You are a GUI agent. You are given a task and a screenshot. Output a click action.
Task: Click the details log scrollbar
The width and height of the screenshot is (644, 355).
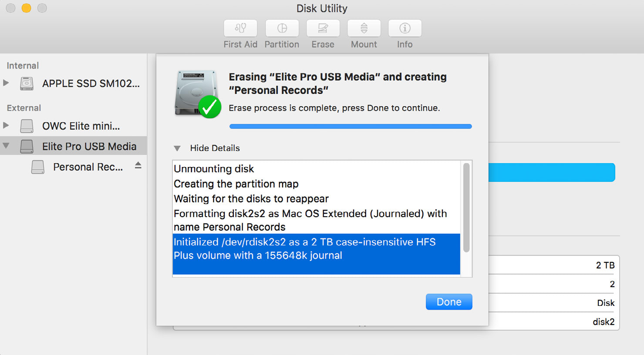(x=466, y=208)
